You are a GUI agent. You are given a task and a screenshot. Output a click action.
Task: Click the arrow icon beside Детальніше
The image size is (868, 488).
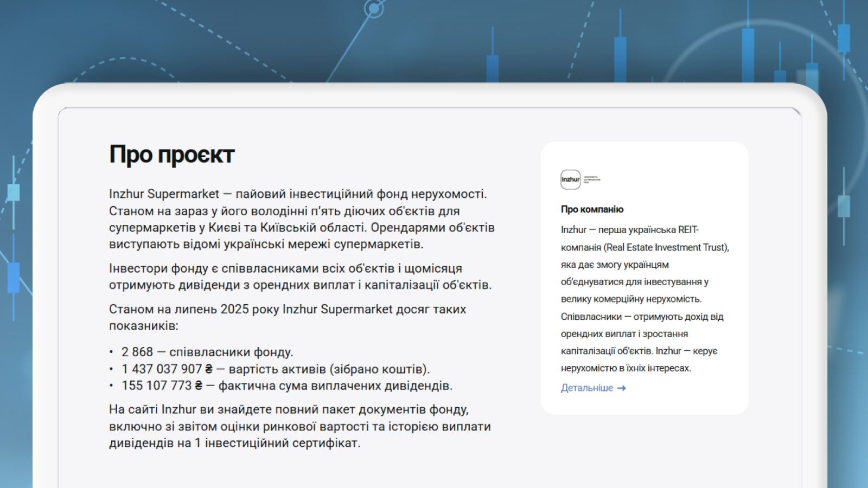pyautogui.click(x=622, y=388)
